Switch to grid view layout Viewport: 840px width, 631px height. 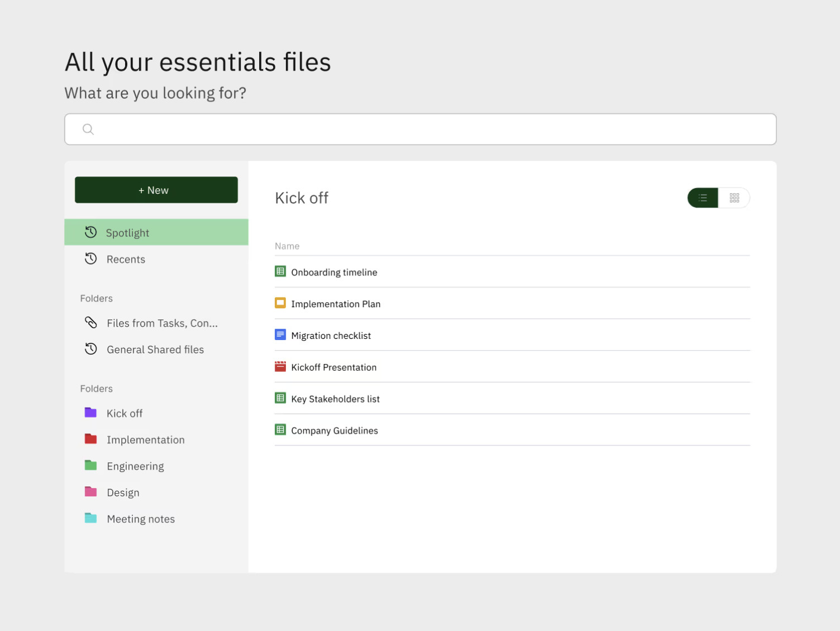pos(734,198)
